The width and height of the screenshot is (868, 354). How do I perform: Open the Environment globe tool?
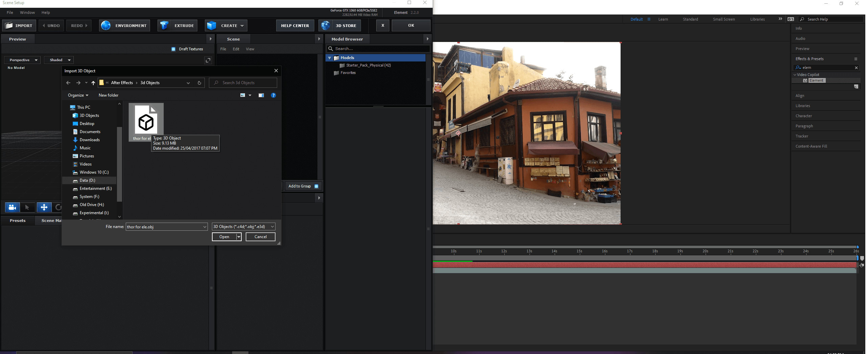124,26
